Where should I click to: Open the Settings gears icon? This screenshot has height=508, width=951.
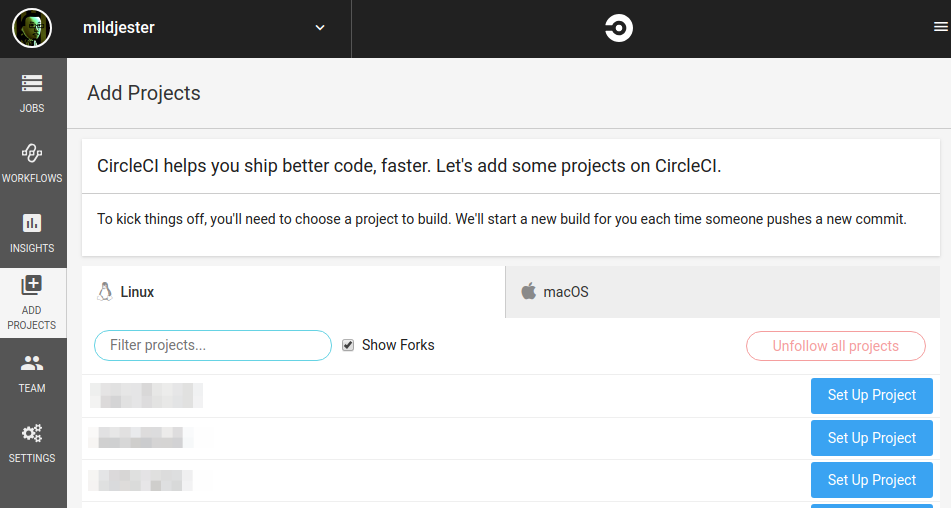32,433
